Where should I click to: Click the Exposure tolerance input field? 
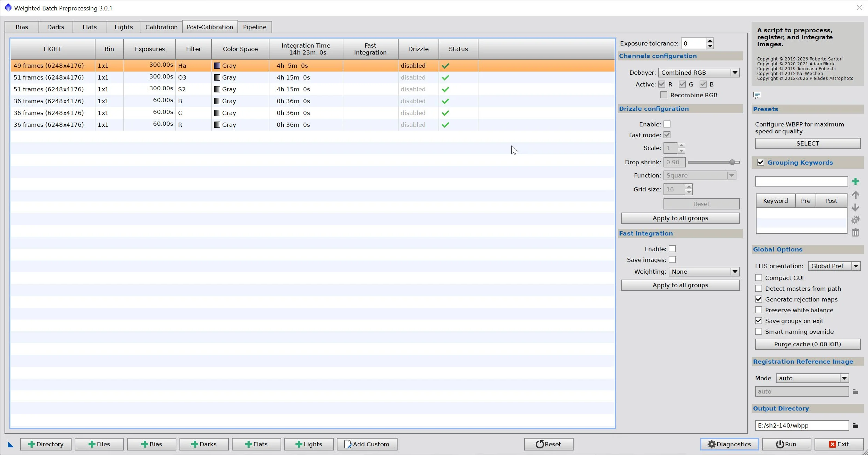(x=693, y=43)
